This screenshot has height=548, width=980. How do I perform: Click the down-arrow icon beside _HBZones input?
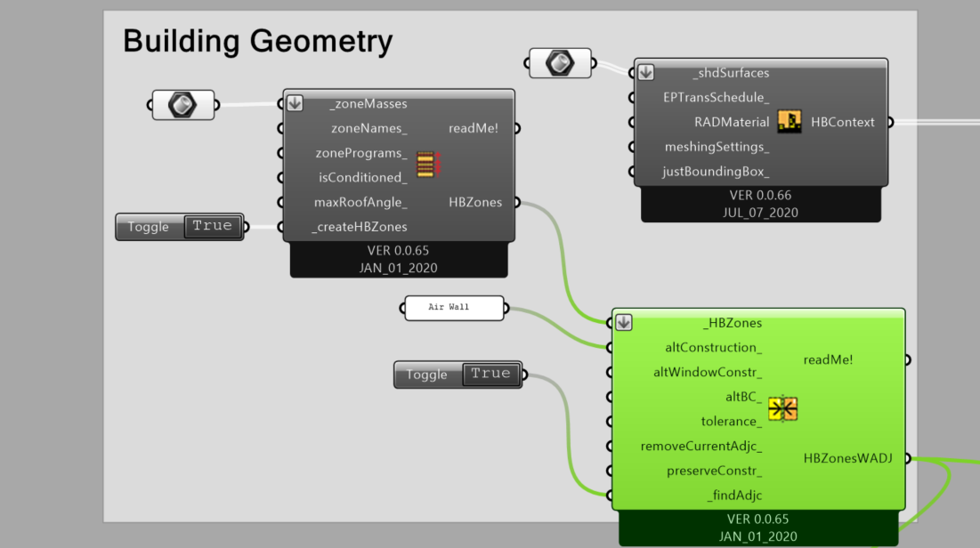[624, 322]
